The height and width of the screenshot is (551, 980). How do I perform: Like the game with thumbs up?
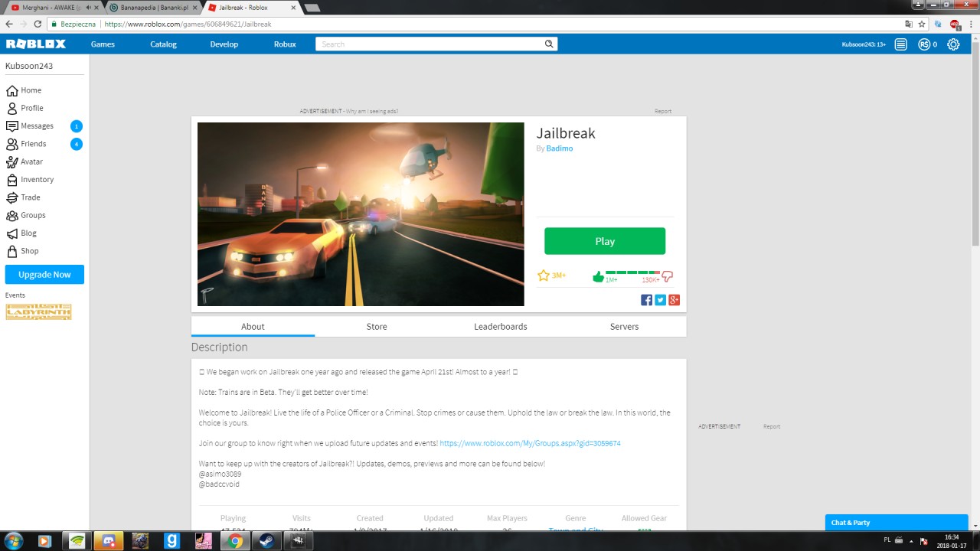(598, 276)
